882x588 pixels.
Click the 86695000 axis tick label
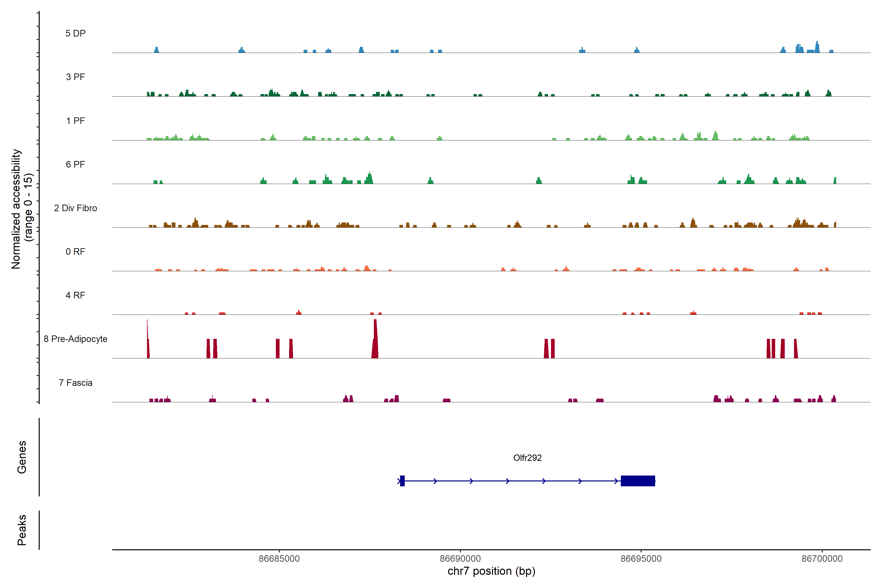click(641, 558)
